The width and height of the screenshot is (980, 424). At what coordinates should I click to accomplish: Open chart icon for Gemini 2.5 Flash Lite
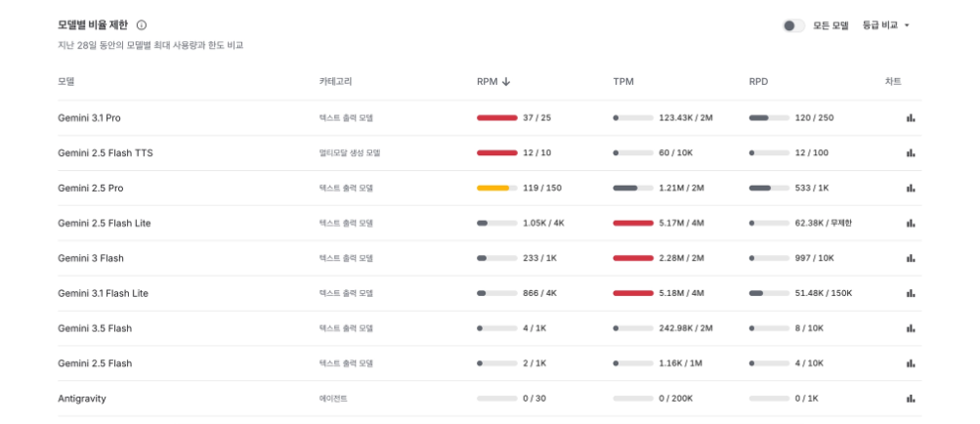(911, 223)
